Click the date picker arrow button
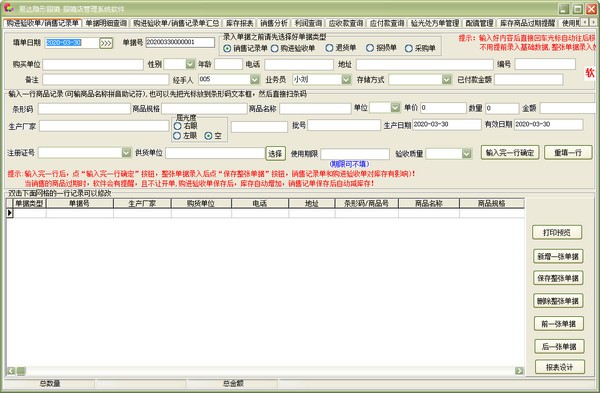Screen dimensions: 600x393 tap(106, 43)
